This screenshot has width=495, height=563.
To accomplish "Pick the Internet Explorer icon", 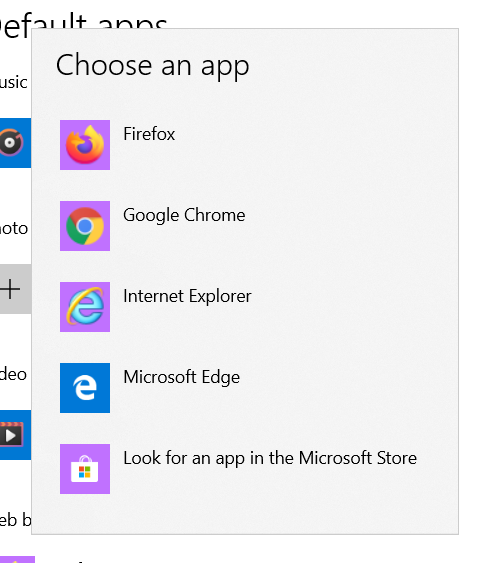I will pyautogui.click(x=85, y=307).
